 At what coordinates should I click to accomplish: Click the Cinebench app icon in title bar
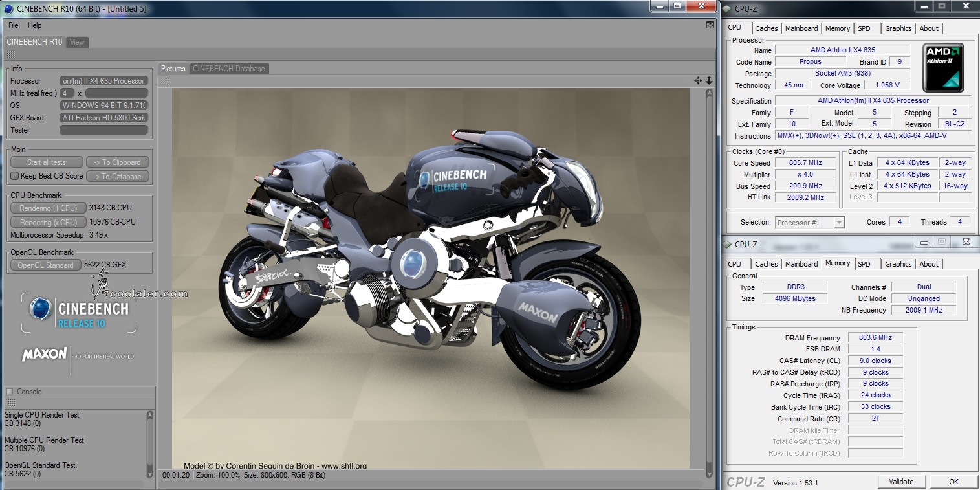[8, 9]
